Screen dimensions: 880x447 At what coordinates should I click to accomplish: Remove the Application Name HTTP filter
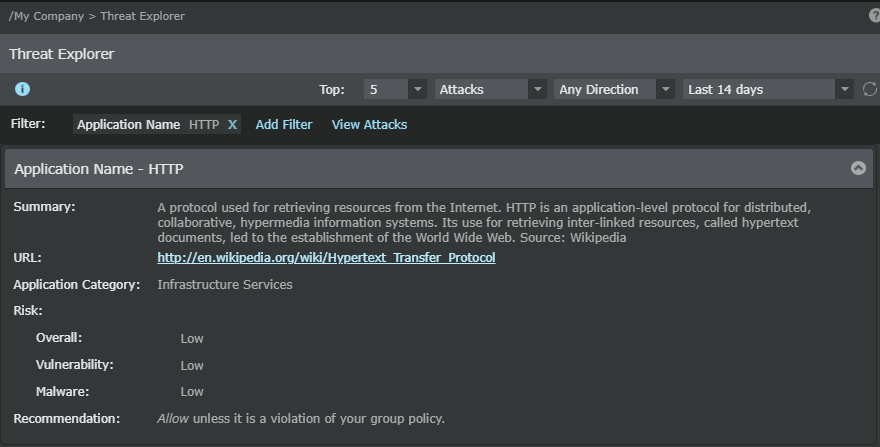[x=232, y=125]
